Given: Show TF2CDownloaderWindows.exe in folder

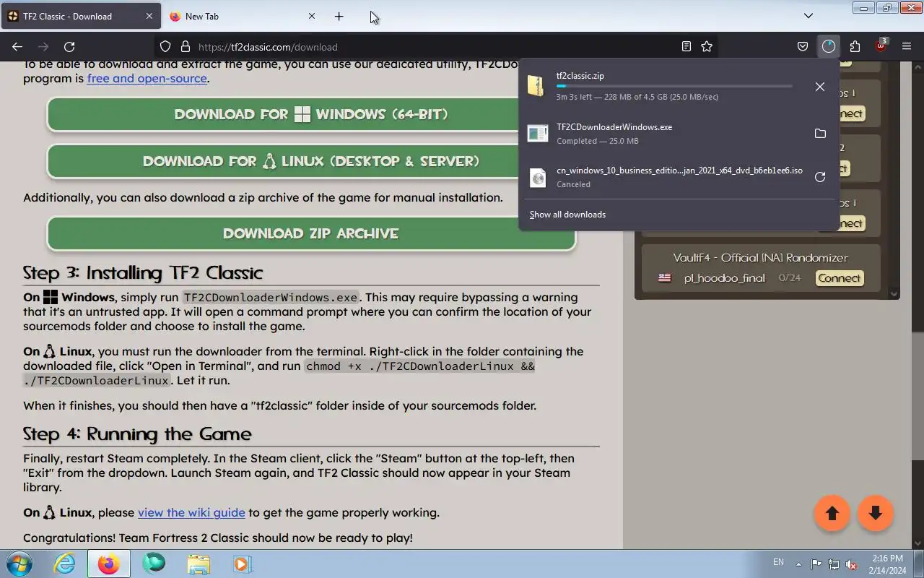Looking at the screenshot, I should [820, 134].
